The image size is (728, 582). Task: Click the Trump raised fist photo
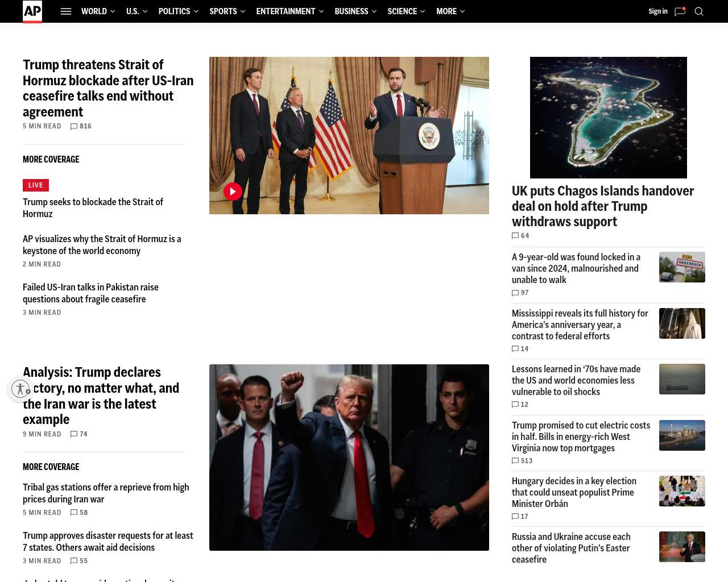tap(349, 458)
